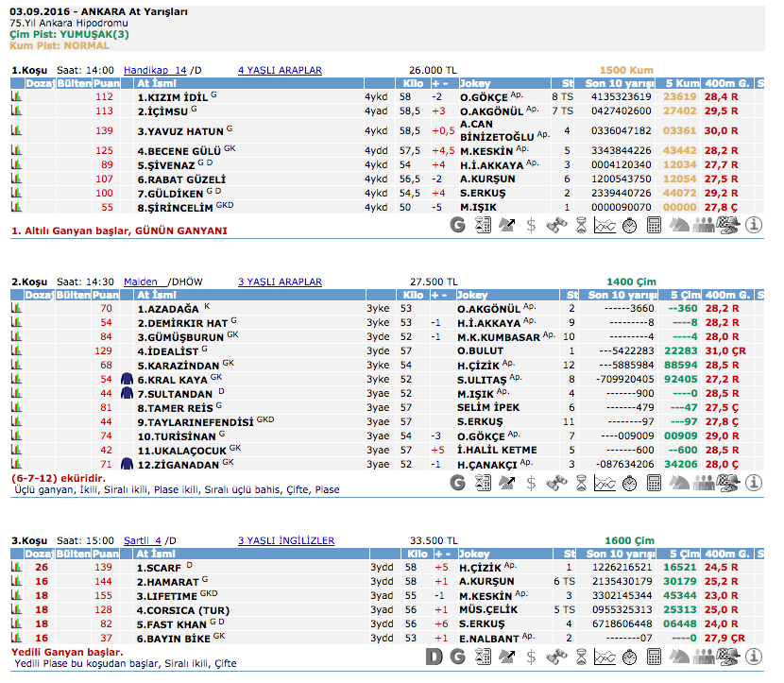Open calculator icon in race 3 toolbar
Image resolution: width=784 pixels, height=683 pixels.
coord(655,657)
